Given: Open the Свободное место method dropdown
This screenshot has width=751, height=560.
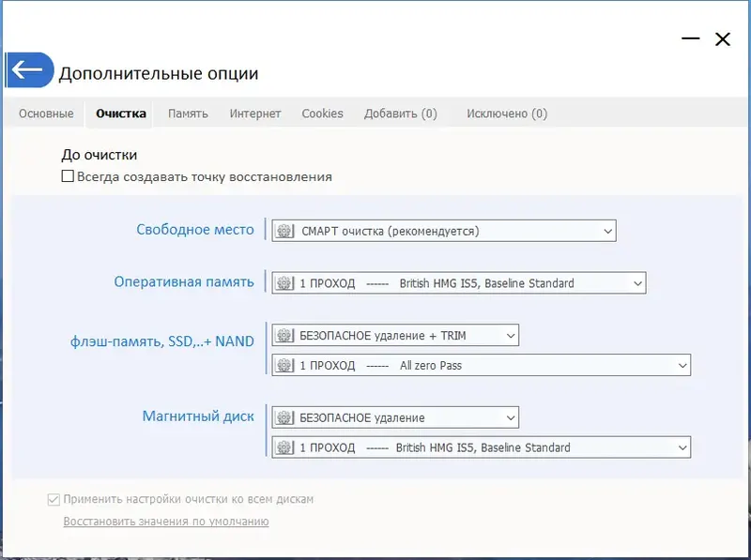Looking at the screenshot, I should point(606,229).
